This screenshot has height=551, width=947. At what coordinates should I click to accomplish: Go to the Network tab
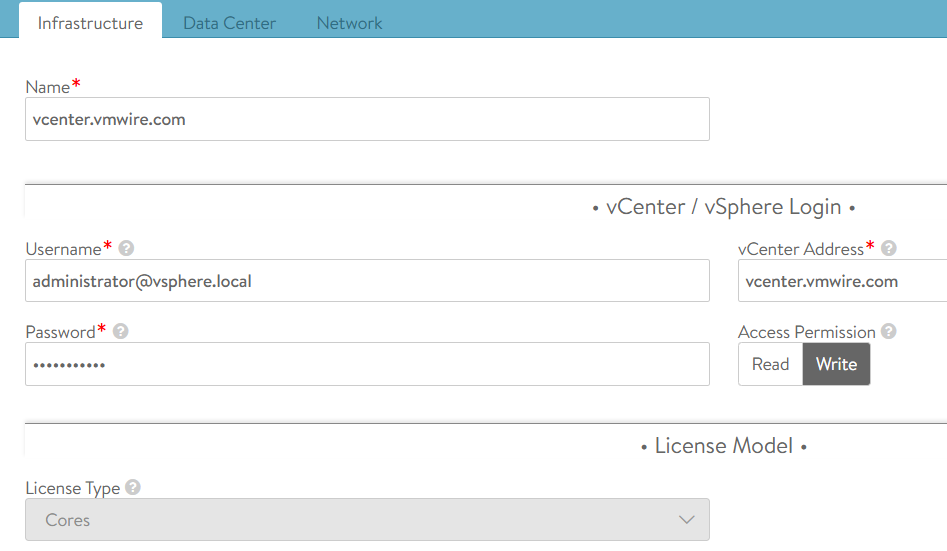click(349, 22)
